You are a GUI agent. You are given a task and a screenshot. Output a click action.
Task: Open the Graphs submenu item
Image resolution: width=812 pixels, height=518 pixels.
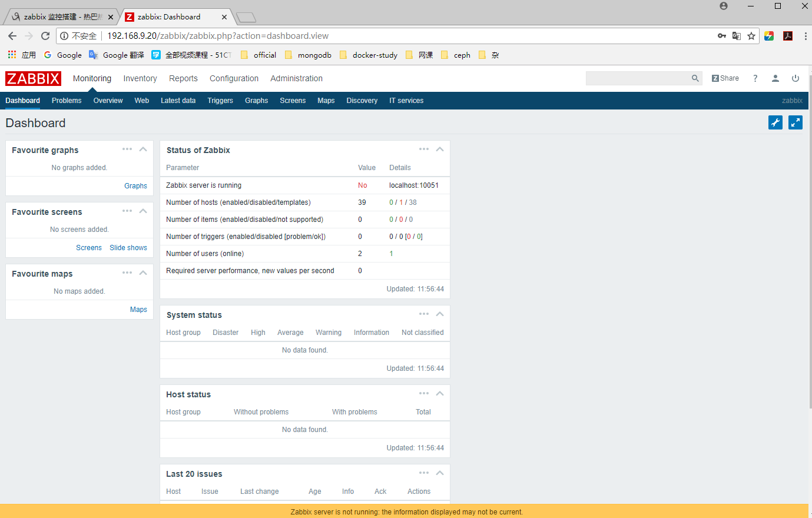(x=257, y=101)
